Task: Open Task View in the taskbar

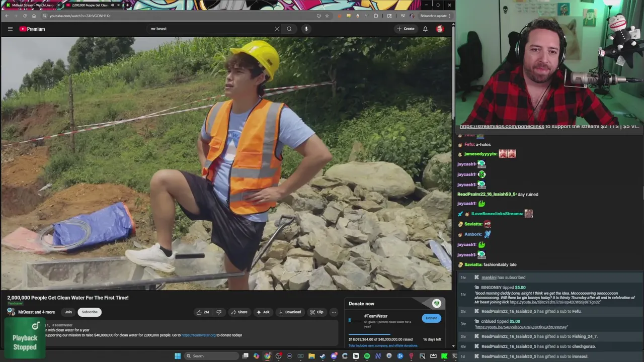Action: click(245, 356)
